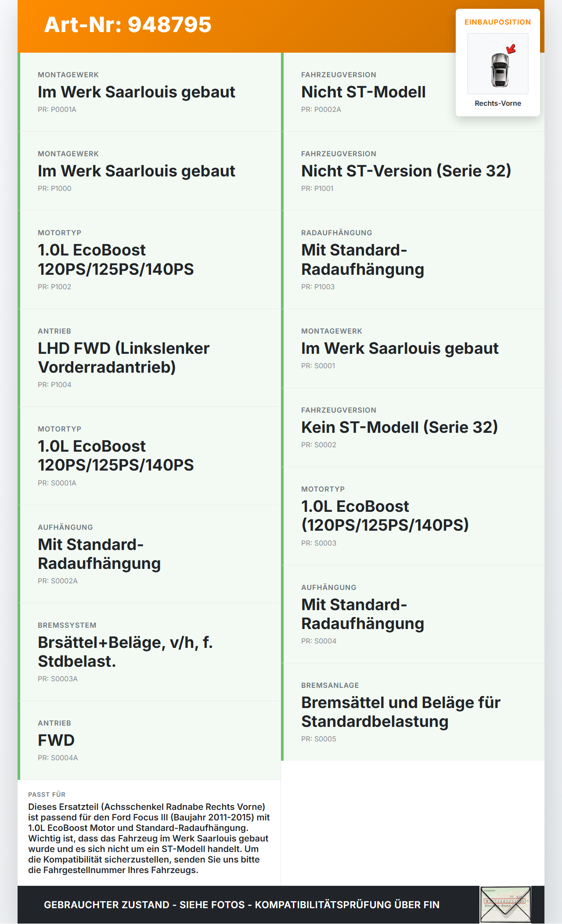Click the Antrieb FWD card PR: S0004A

[149, 741]
